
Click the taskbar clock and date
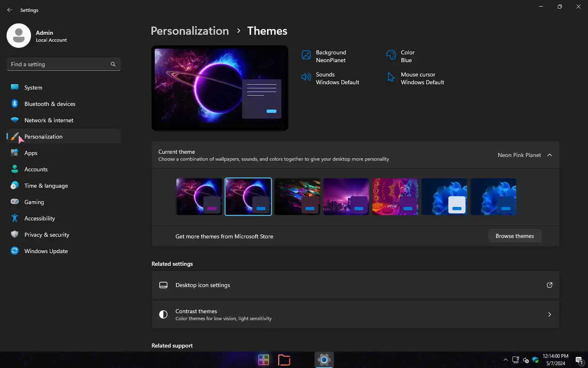point(555,360)
